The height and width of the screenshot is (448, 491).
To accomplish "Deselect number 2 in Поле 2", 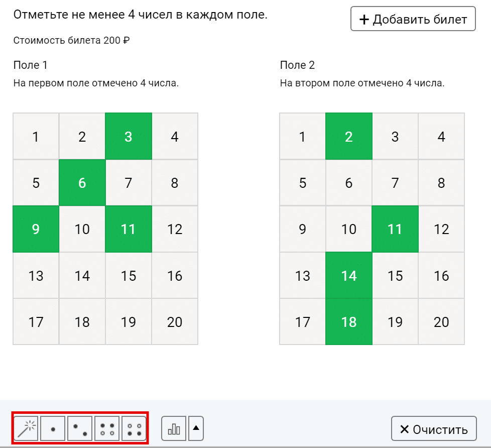I will tap(349, 136).
